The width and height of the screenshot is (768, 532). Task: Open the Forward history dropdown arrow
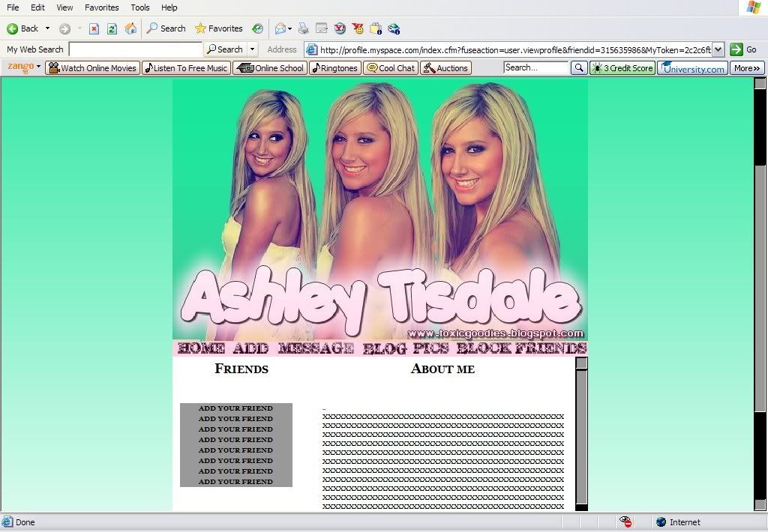click(79, 28)
